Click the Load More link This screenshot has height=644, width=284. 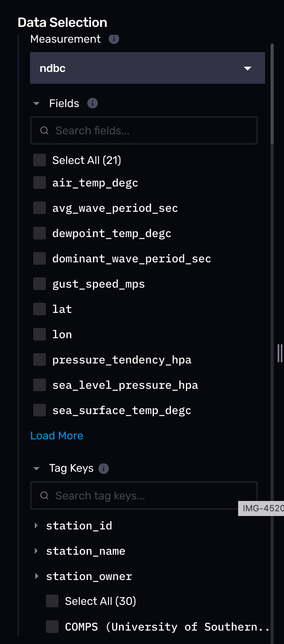pyautogui.click(x=57, y=435)
